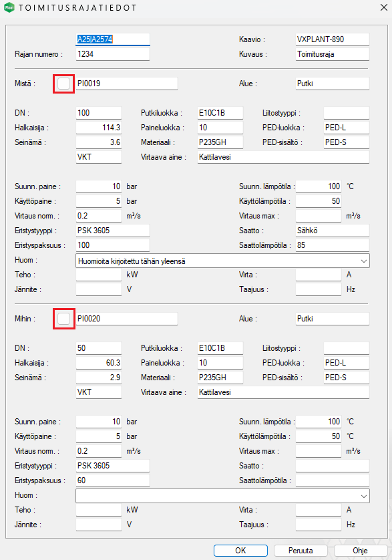392x560 pixels.
Task: Click the VKT field in Mistä section
Action: pos(99,157)
